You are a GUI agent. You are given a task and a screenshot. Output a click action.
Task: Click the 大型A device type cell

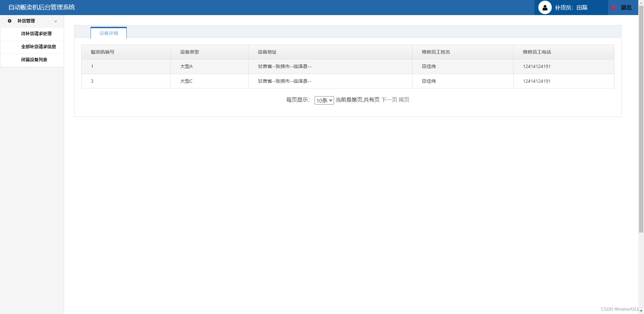[x=209, y=66]
